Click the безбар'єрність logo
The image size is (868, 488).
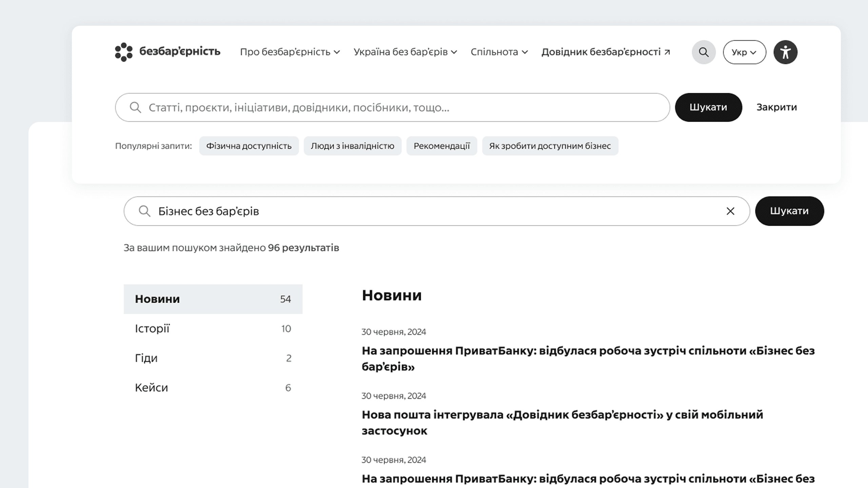pyautogui.click(x=167, y=52)
